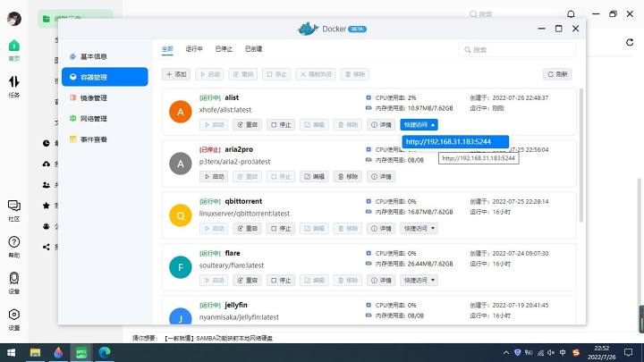Click 编辑 for the aria2pro container
Viewport: 644px width, 362px height.
point(314,176)
